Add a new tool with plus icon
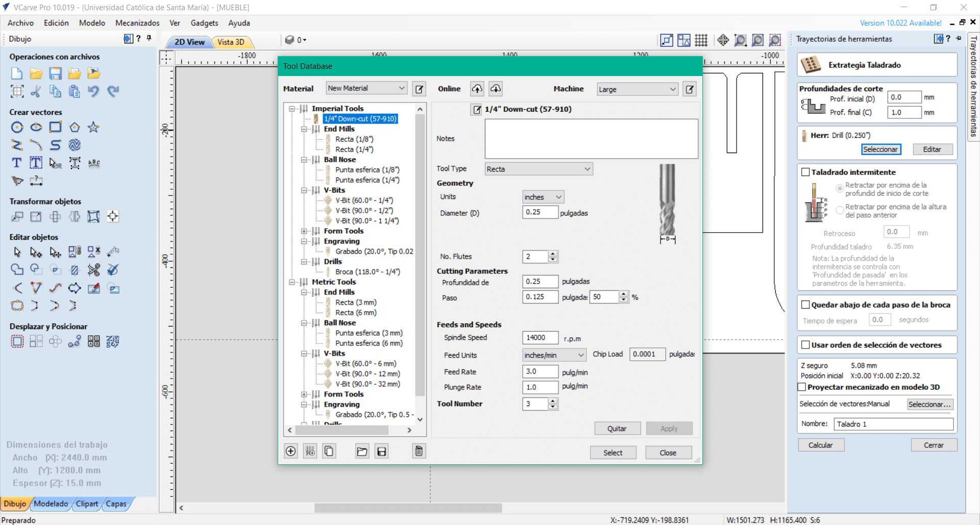Viewport: 980px width, 525px height. [291, 451]
